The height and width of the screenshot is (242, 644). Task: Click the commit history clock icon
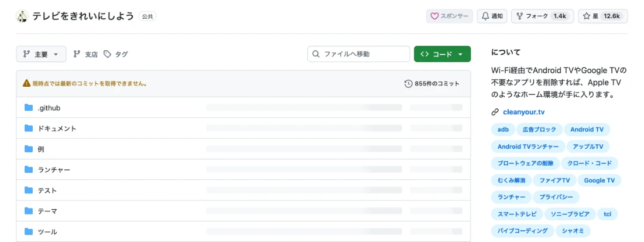408,83
